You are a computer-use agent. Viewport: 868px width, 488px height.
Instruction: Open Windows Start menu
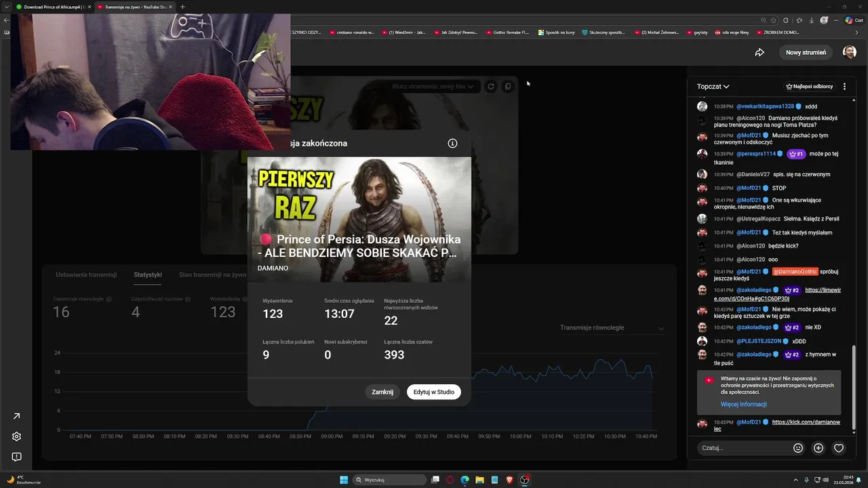coord(344,480)
